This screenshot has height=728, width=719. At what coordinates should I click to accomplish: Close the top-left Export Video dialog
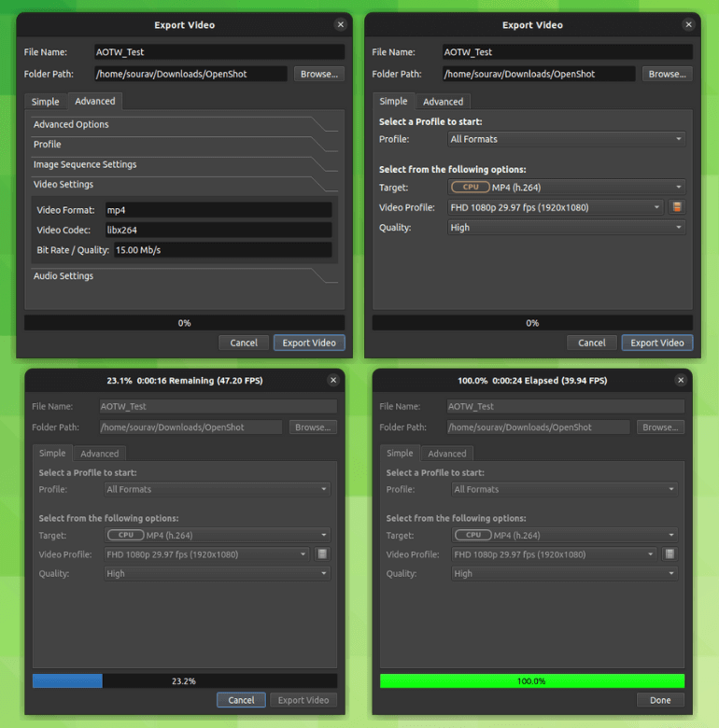pyautogui.click(x=341, y=24)
